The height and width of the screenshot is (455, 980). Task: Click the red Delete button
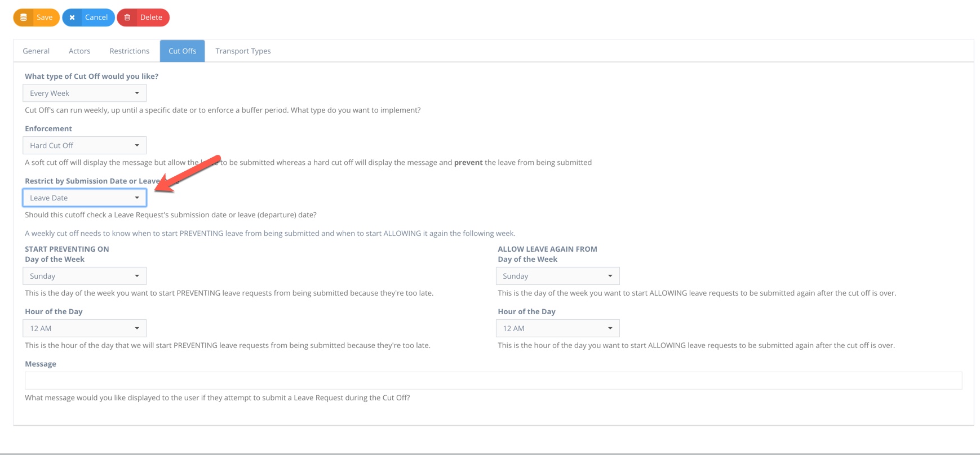[x=143, y=17]
